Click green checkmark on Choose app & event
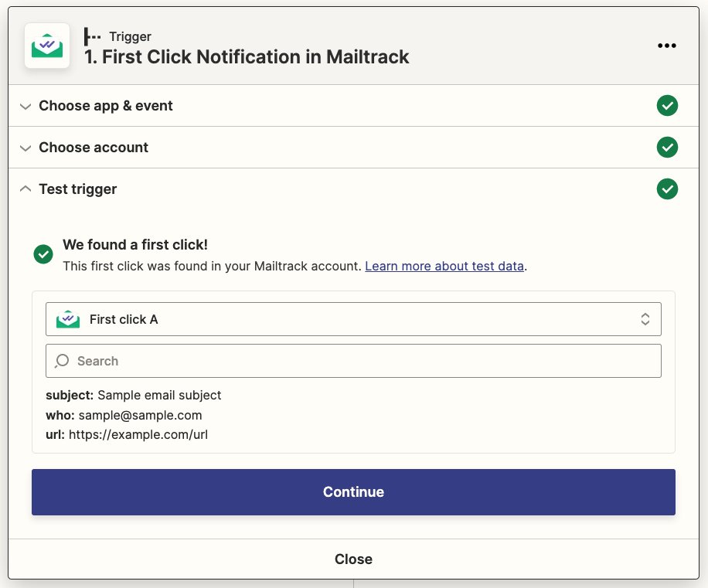 point(666,106)
